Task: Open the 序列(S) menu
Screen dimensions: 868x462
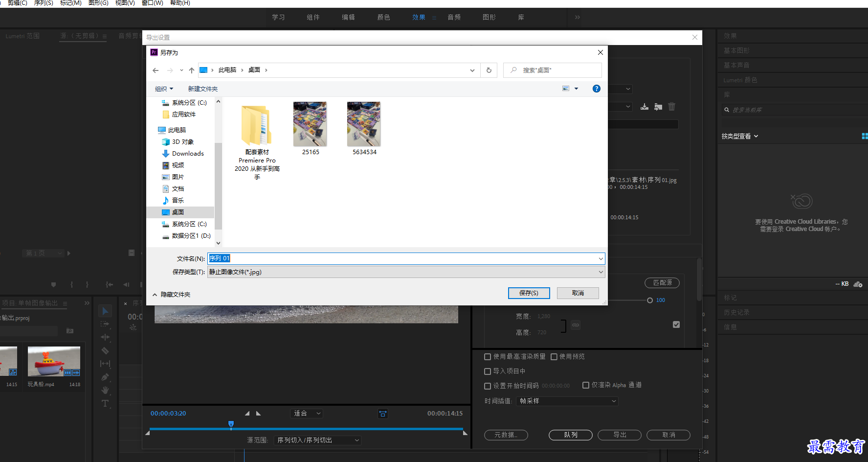Action: tap(44, 3)
